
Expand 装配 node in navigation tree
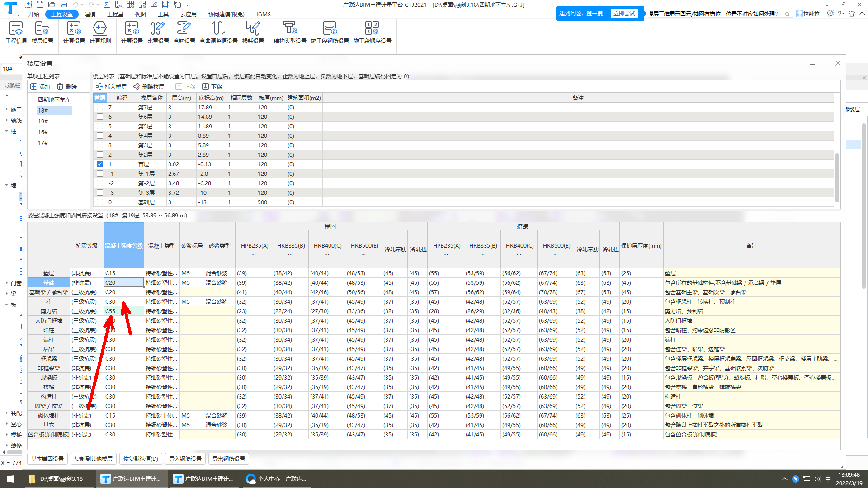[x=6, y=413]
